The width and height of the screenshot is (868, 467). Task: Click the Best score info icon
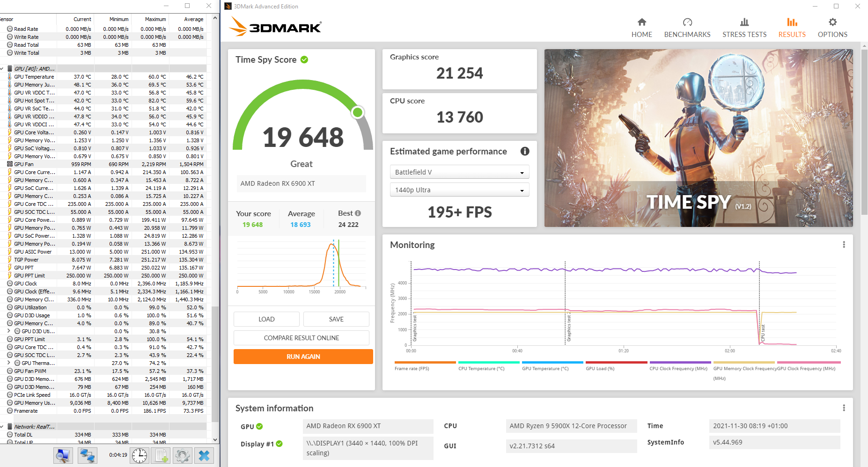(x=358, y=213)
